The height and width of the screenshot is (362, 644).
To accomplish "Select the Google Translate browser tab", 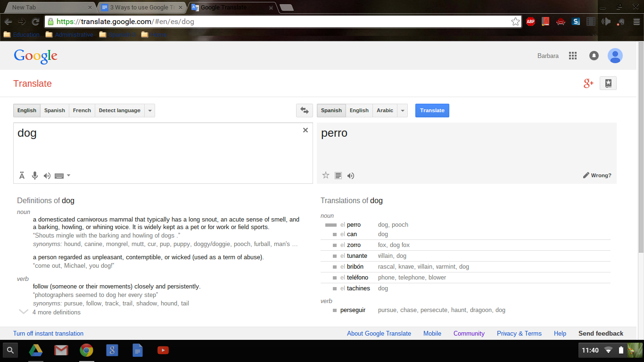I will pos(232,8).
